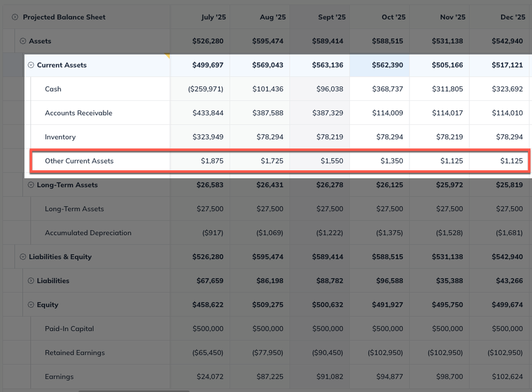Select the Dec '25 column header
The width and height of the screenshot is (532, 392).
point(513,17)
